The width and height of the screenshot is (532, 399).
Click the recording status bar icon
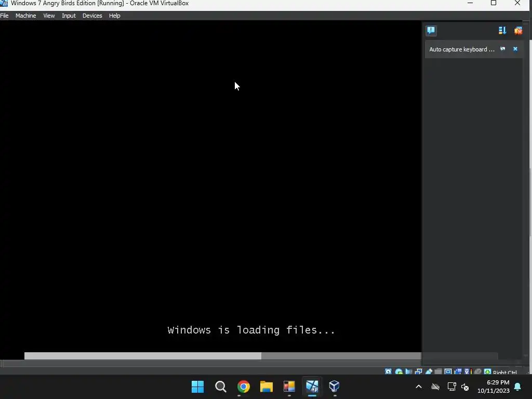(x=458, y=372)
